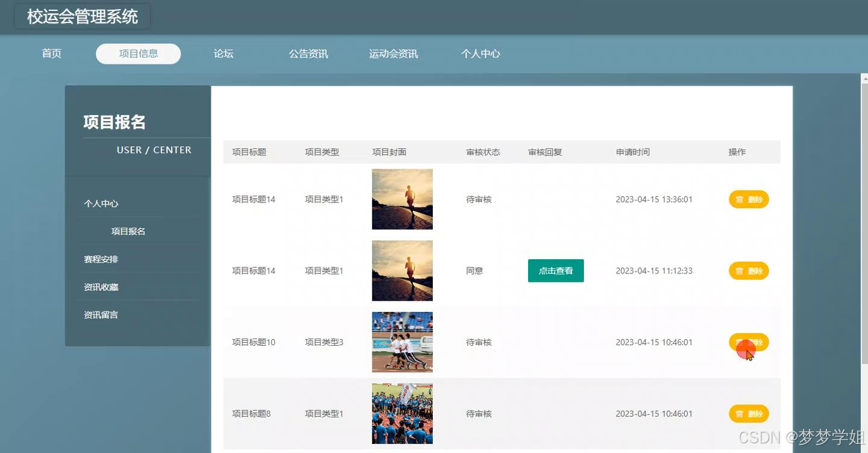Open 运动会资讯 sports news page
Screen dimensions: 868x453
click(x=393, y=54)
